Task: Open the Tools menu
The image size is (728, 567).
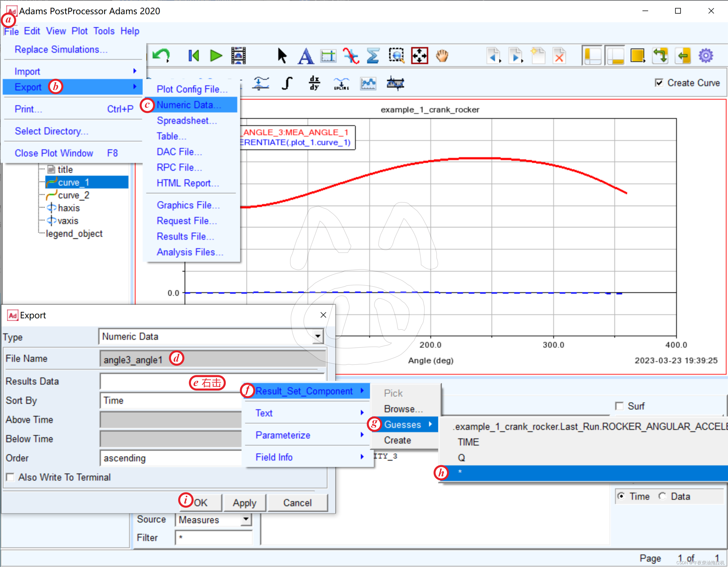Action: pos(104,31)
